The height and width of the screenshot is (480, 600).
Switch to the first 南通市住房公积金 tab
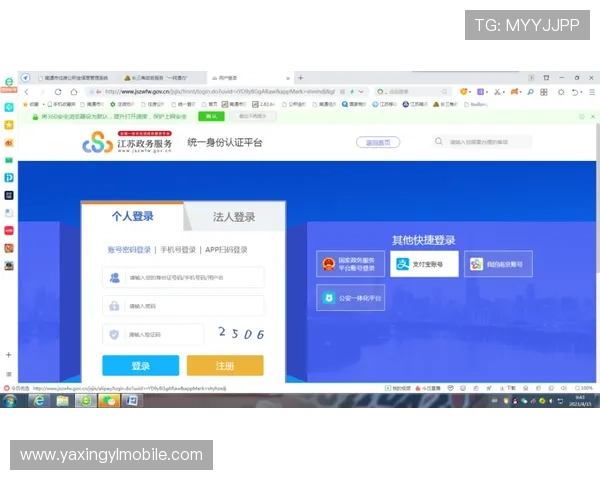tap(73, 78)
